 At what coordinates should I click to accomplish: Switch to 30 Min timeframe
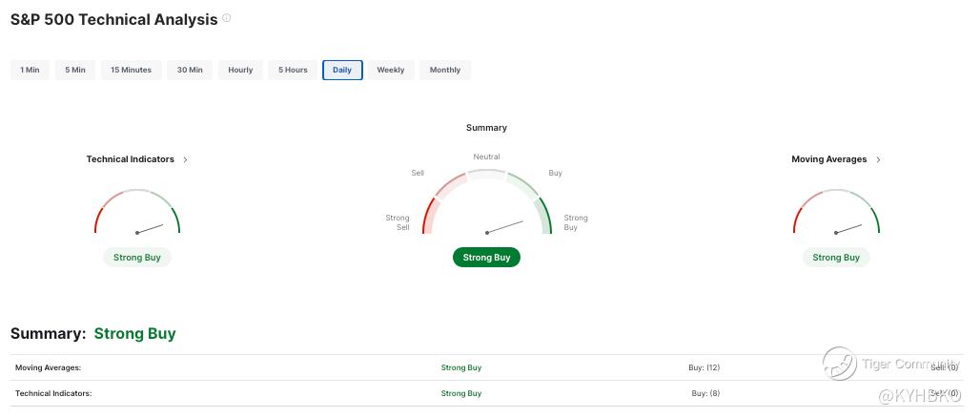click(190, 70)
